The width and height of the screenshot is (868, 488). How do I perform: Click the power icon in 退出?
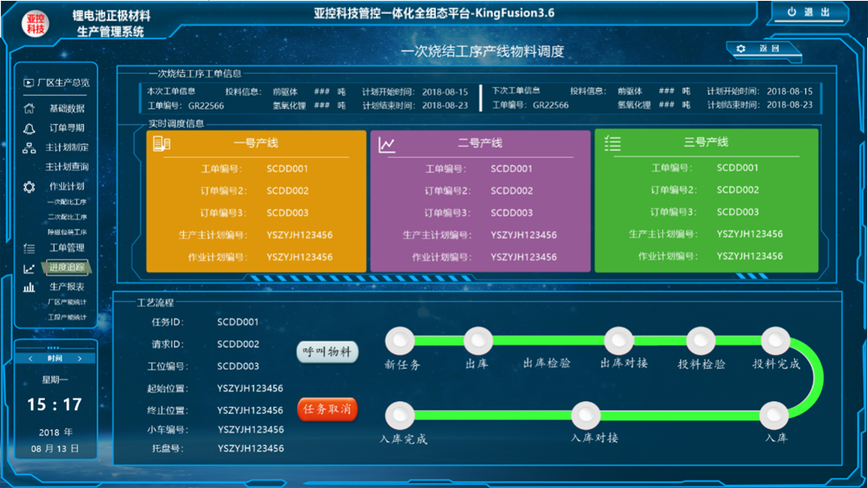[x=792, y=11]
